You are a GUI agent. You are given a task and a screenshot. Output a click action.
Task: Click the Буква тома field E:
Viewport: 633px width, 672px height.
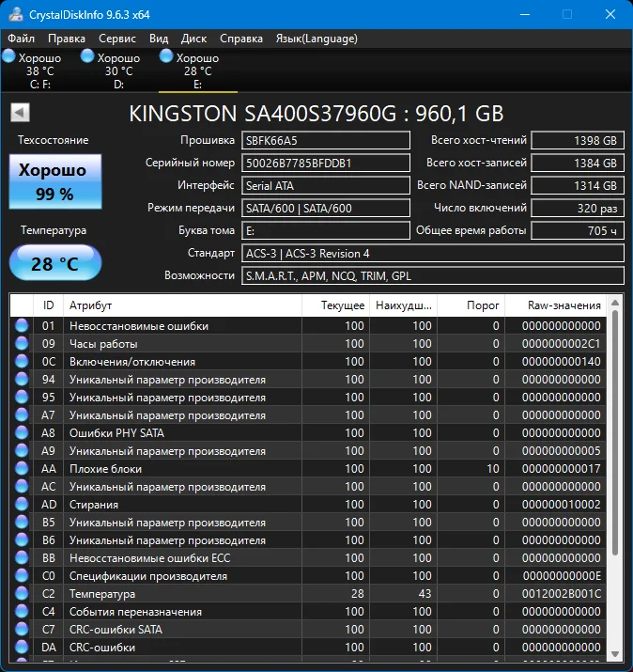click(326, 231)
